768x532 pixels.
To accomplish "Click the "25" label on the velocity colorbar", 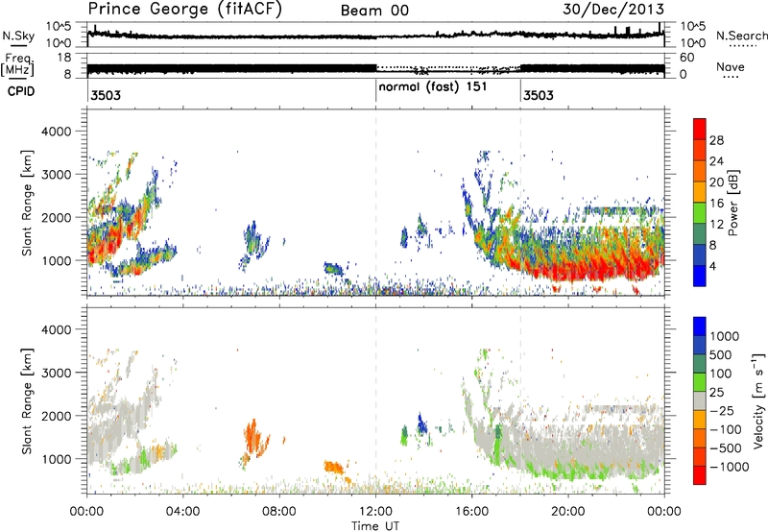I will (717, 393).
